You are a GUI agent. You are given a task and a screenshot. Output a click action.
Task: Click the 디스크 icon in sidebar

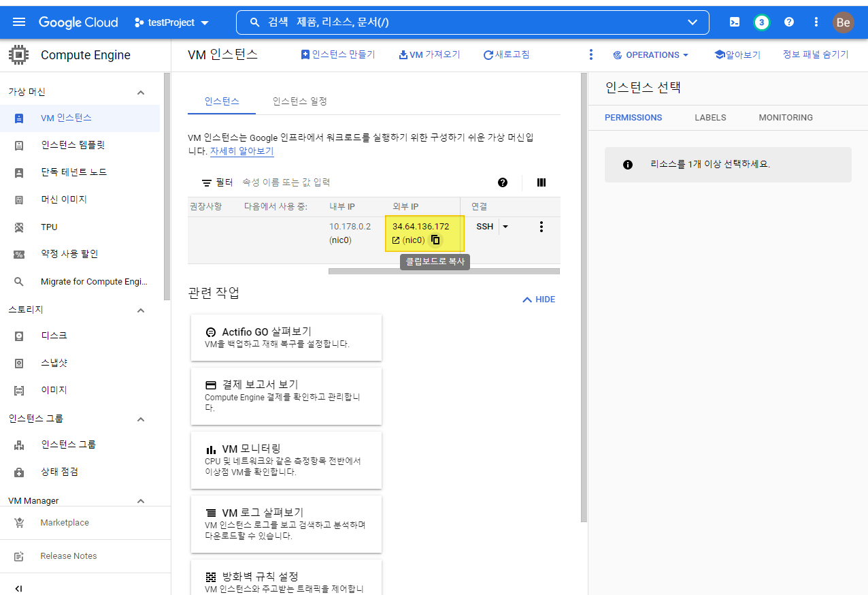19,336
